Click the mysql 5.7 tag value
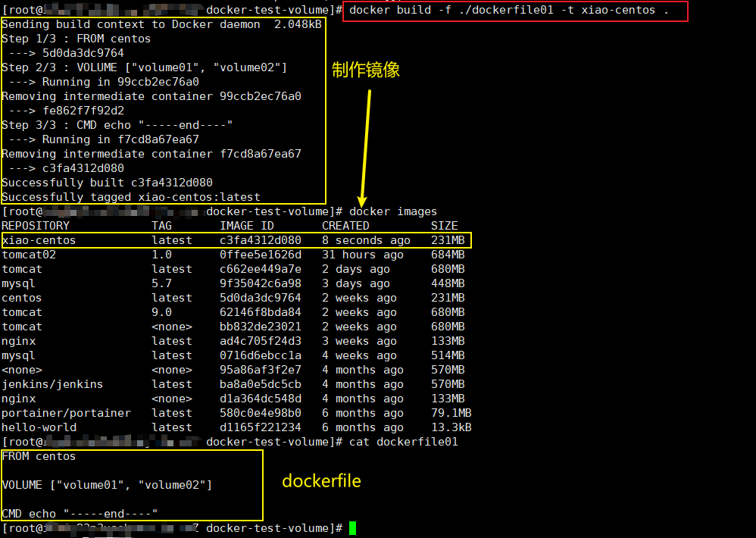Image resolution: width=756 pixels, height=538 pixels. coord(162,283)
